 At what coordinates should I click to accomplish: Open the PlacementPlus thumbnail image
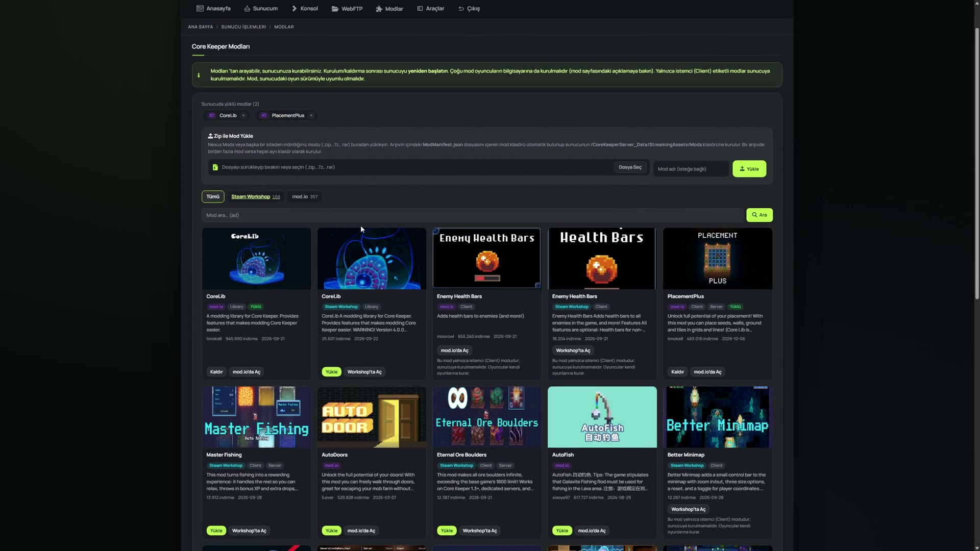(x=717, y=259)
